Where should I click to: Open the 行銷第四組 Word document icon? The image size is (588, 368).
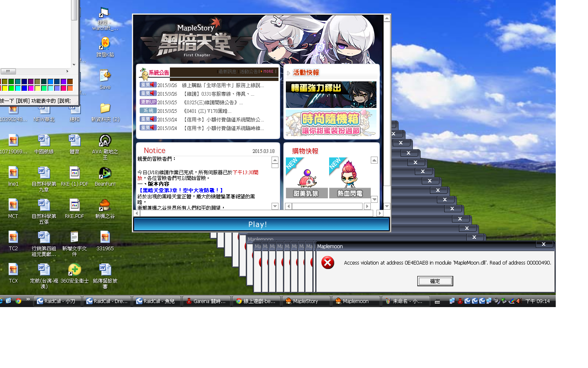coord(44,244)
